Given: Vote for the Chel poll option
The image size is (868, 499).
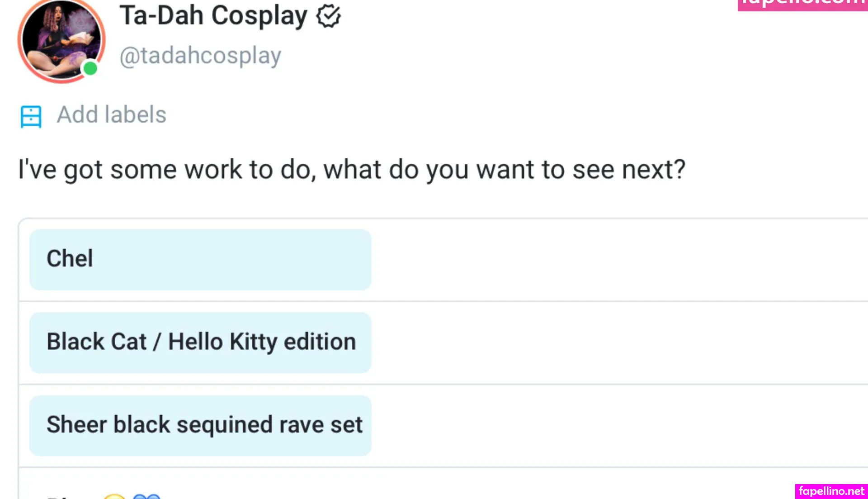Looking at the screenshot, I should click(x=200, y=259).
